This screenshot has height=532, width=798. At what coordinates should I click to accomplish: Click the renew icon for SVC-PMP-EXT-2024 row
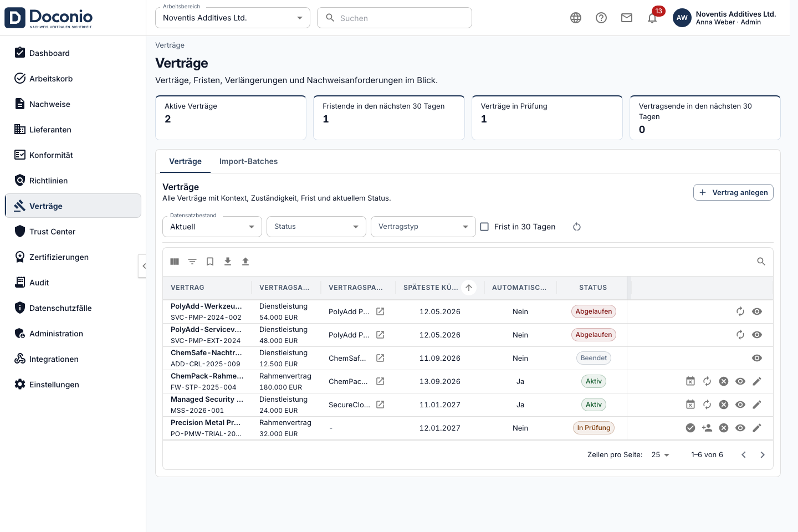[x=740, y=335]
